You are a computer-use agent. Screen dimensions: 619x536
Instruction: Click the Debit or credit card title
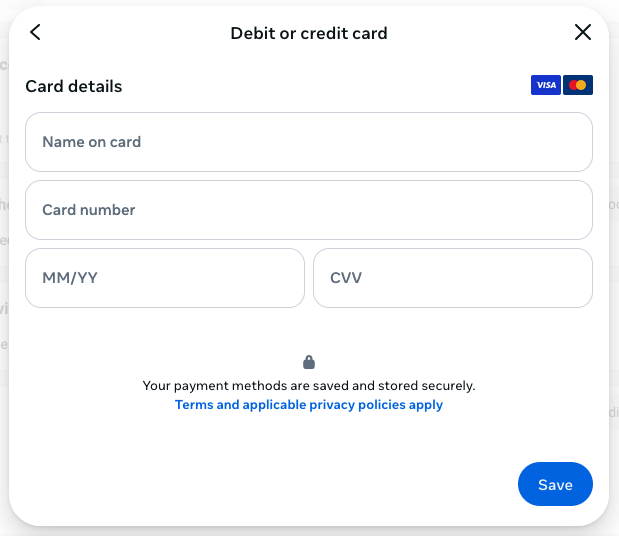[309, 33]
